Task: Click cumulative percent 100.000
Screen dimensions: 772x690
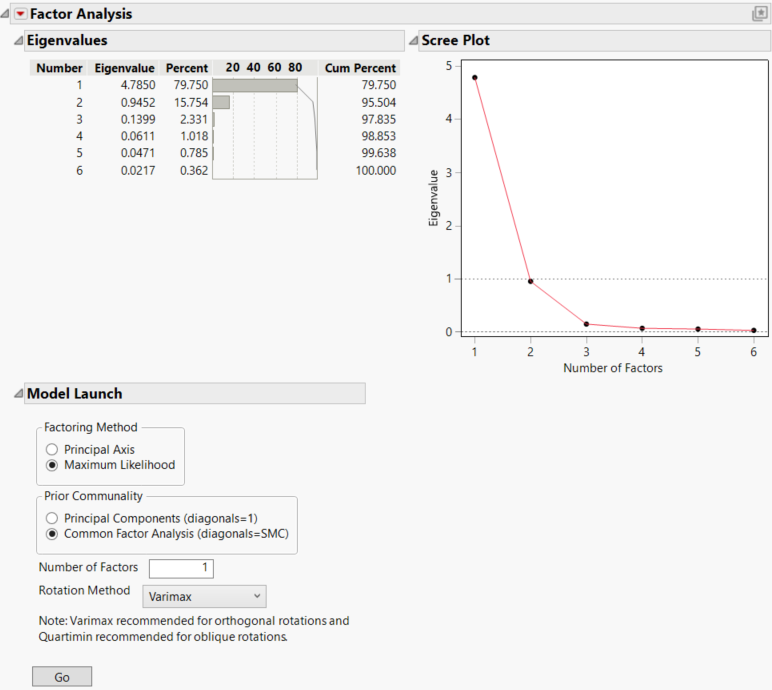Action: point(376,170)
